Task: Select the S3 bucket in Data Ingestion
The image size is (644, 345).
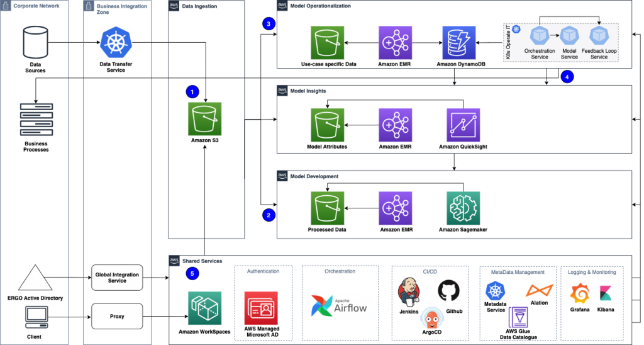Action: (x=204, y=119)
